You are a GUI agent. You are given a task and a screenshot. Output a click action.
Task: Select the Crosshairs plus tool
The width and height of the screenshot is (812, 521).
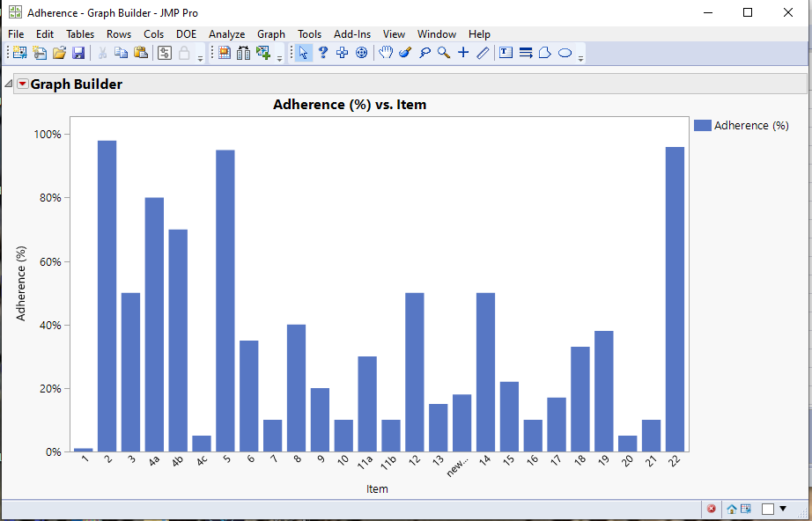tap(463, 53)
